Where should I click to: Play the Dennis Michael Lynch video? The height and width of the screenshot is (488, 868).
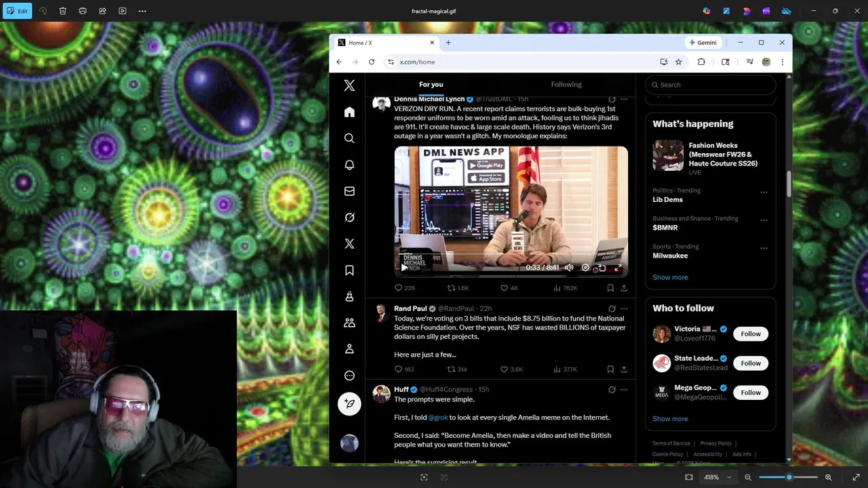404,268
